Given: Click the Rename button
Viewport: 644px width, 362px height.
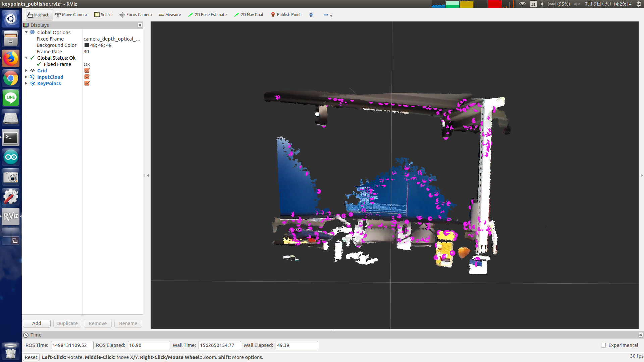Looking at the screenshot, I should [128, 323].
